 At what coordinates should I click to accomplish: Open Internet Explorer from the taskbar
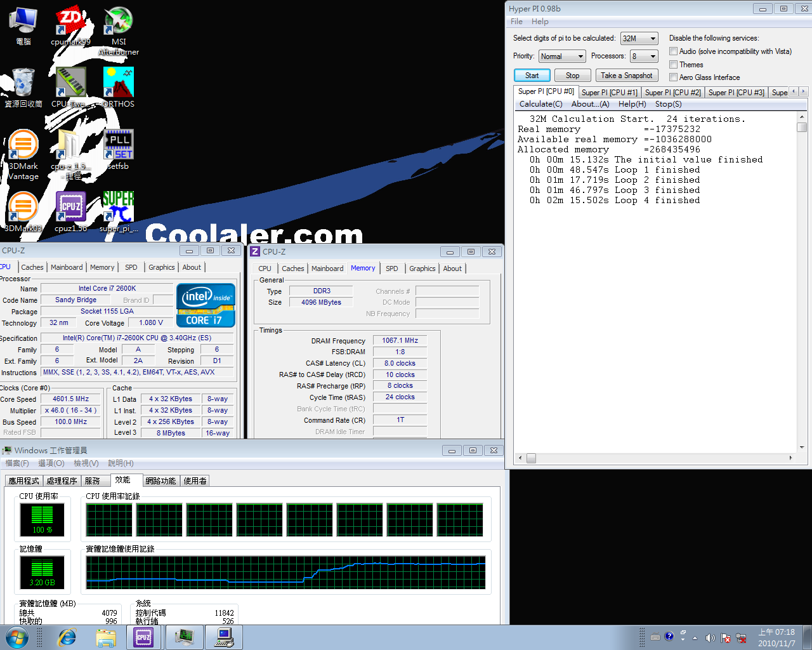(67, 637)
